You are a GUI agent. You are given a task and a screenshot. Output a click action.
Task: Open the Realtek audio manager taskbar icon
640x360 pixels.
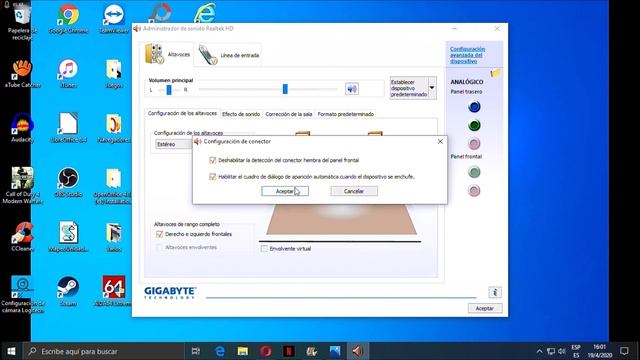pos(358,351)
